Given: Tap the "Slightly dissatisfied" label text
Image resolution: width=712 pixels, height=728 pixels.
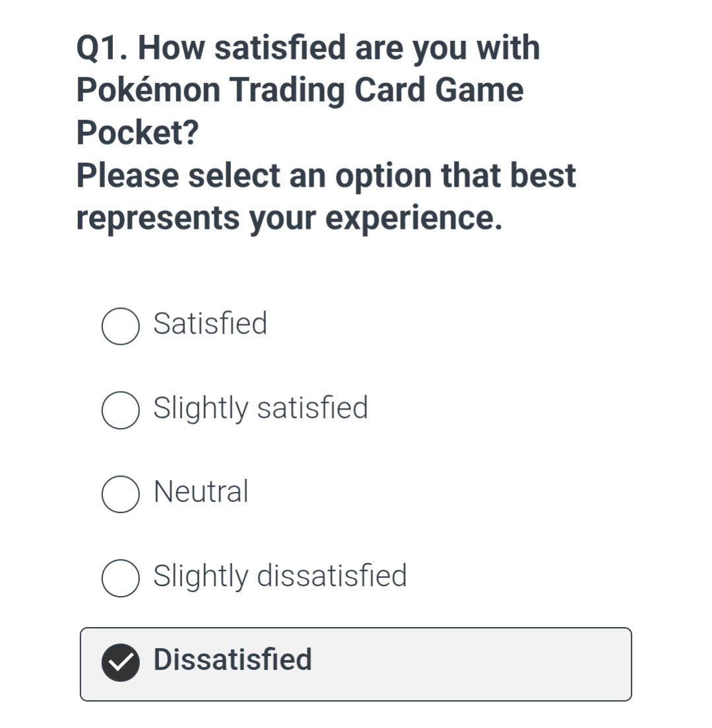Looking at the screenshot, I should point(280,576).
